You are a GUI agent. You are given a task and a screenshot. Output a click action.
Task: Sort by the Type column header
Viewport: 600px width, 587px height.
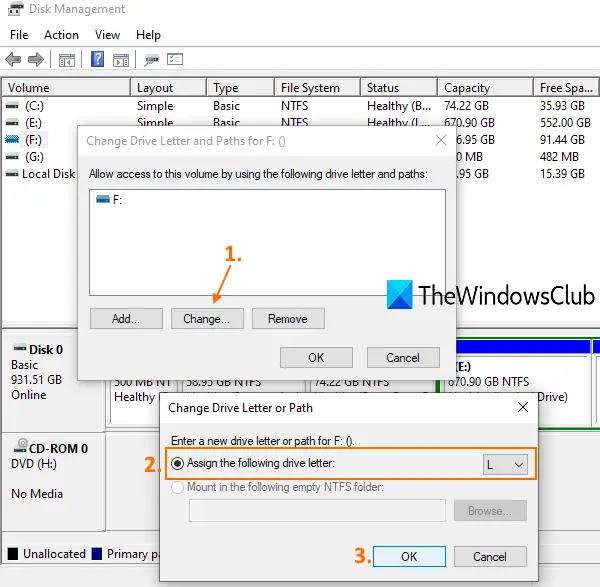pyautogui.click(x=241, y=88)
